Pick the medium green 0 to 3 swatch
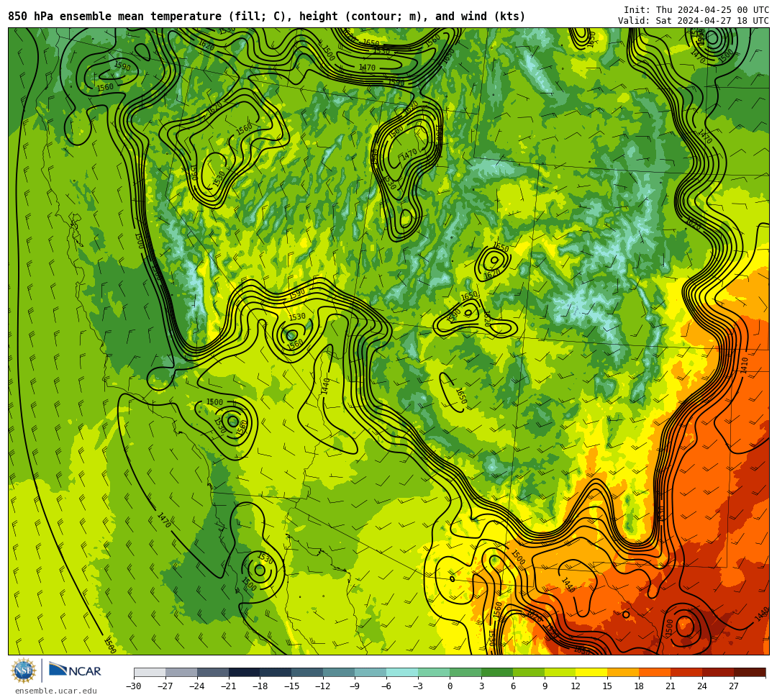This screenshot has width=777, height=700. tap(465, 672)
